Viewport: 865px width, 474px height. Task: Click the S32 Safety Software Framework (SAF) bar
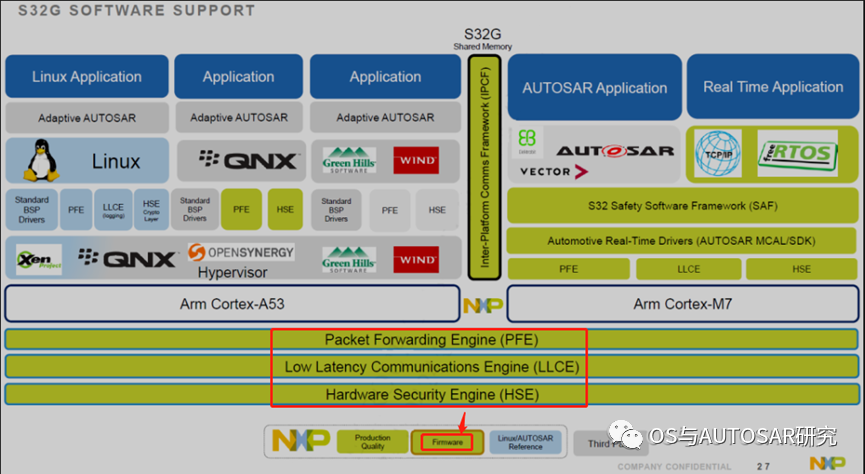tap(682, 205)
